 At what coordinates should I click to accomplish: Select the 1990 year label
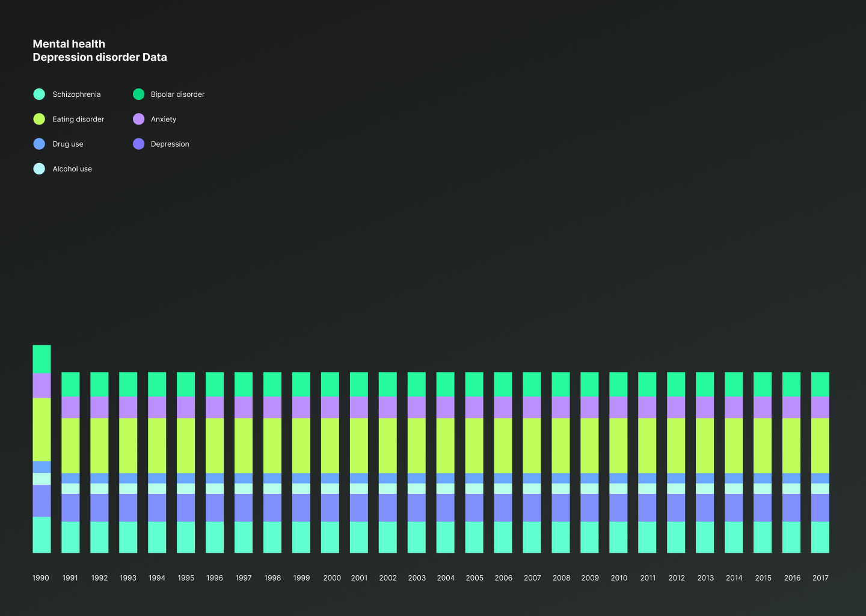(41, 578)
